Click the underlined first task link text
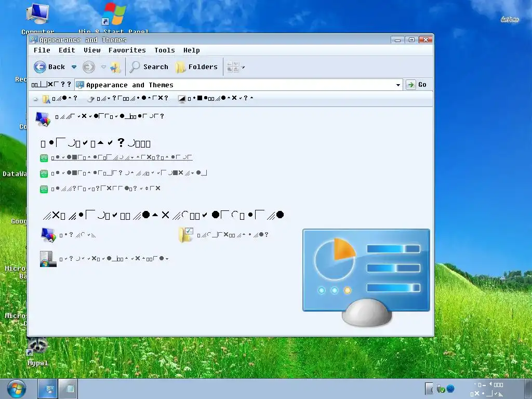Image resolution: width=532 pixels, height=399 pixels. [x=122, y=157]
